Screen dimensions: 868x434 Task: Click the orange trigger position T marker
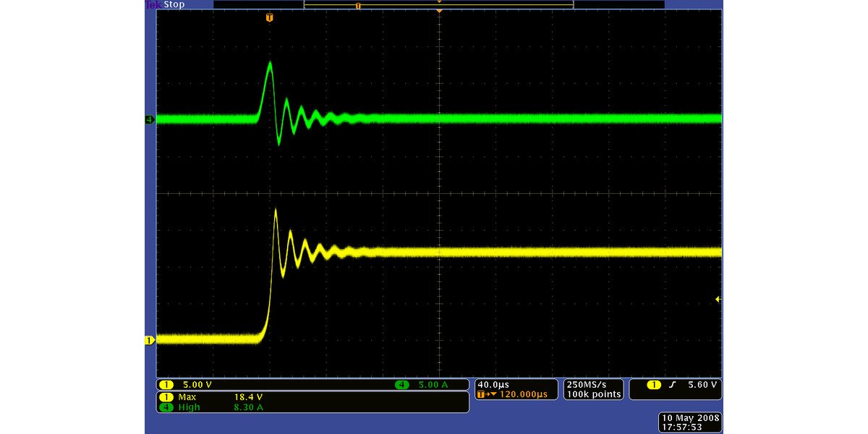click(270, 17)
